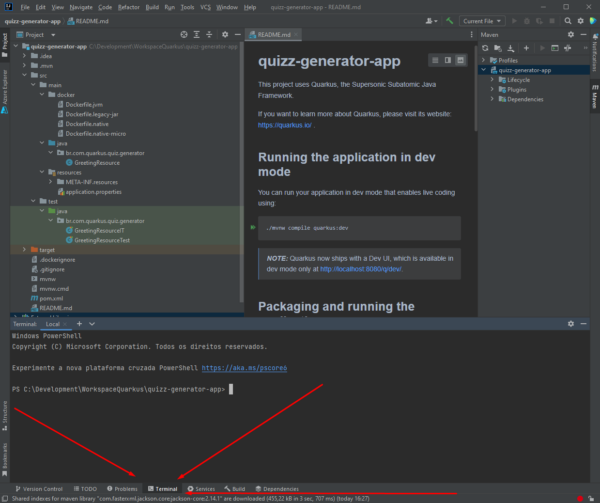Open the Build tool tab
600x503 pixels.
coord(235,489)
